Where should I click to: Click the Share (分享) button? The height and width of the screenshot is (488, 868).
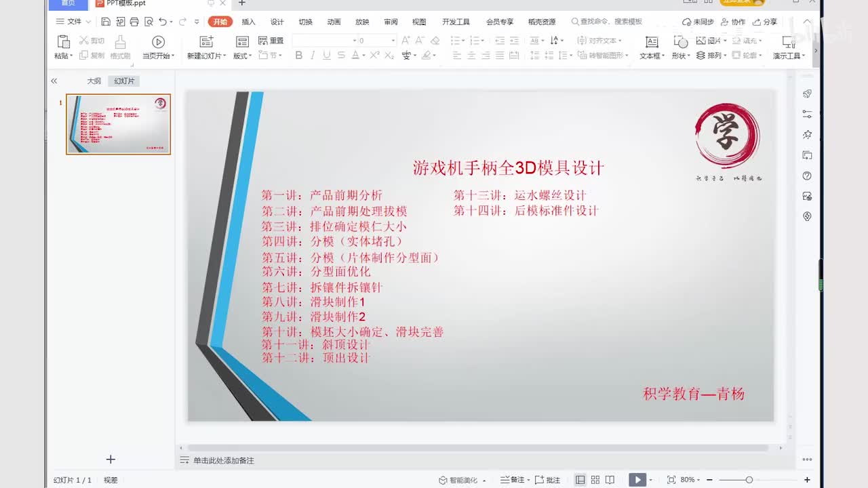(x=765, y=22)
